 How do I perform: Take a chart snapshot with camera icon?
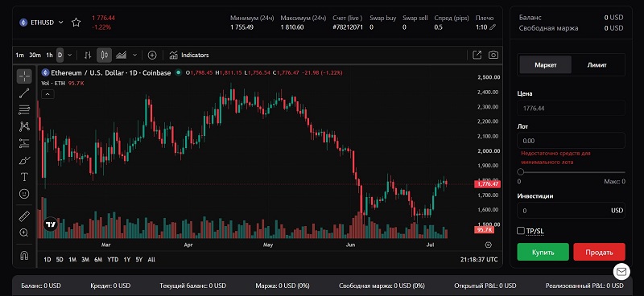pos(493,55)
